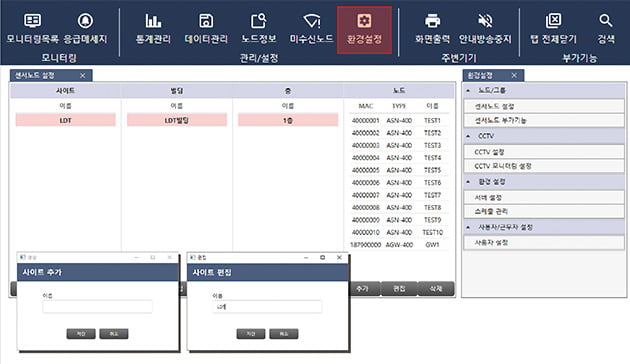The image size is (630, 364).
Task: Open 데이터관리 data management
Action: pos(206,29)
